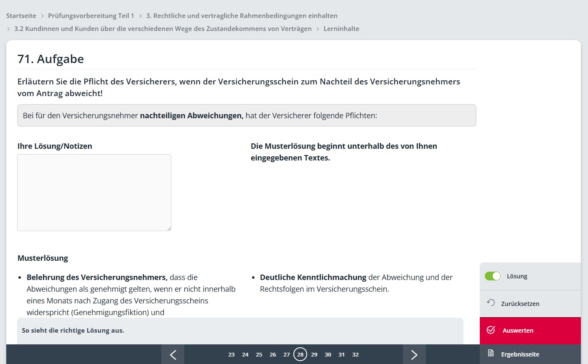The width and height of the screenshot is (588, 364).
Task: Click the Ergebnisseite document icon
Action: (491, 354)
